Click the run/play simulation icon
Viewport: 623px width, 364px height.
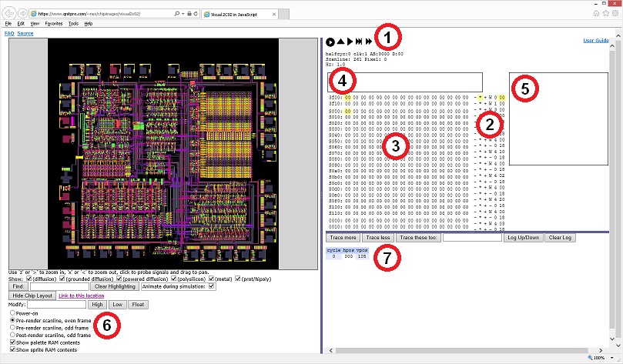[x=330, y=42]
